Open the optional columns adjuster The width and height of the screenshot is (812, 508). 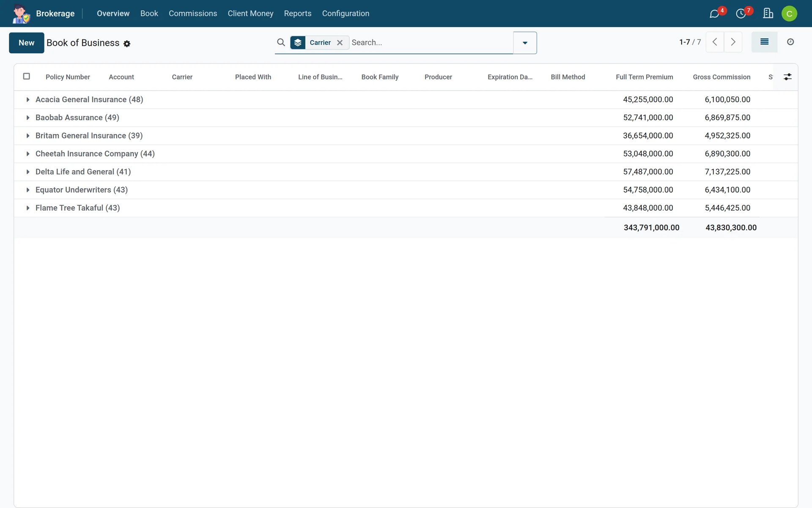click(787, 77)
